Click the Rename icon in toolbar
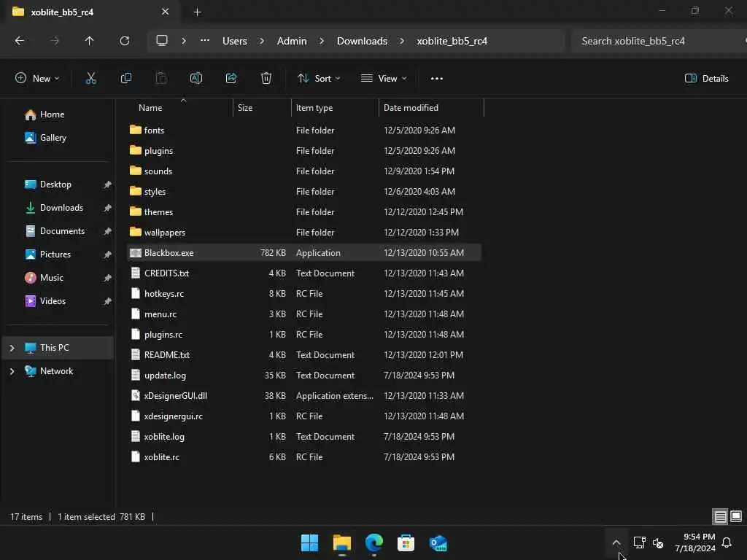Screen dimensions: 747x560 click(196, 78)
